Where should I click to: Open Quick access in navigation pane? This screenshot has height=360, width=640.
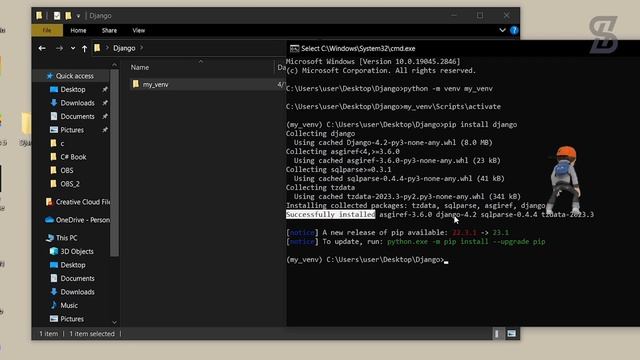(75, 76)
